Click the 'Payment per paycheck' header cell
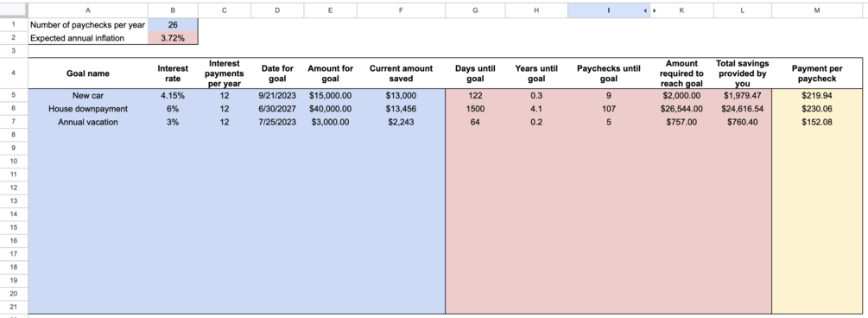868x318 pixels. click(x=817, y=73)
